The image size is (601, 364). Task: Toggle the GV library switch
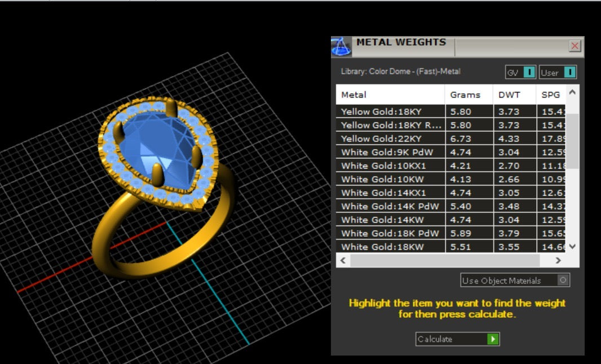click(528, 73)
